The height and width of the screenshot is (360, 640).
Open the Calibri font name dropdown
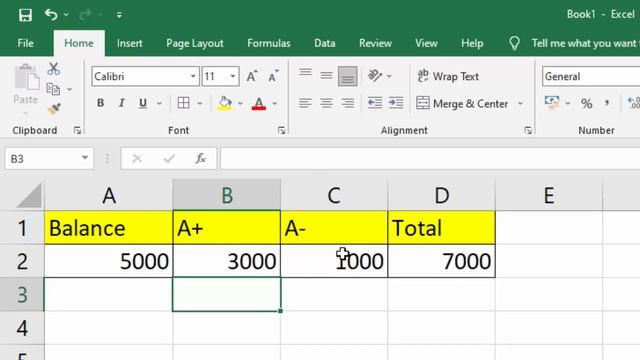(x=193, y=76)
